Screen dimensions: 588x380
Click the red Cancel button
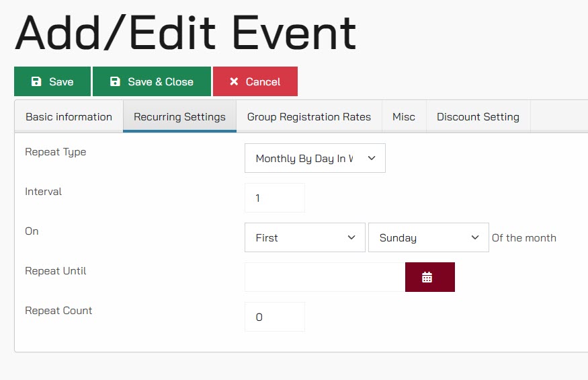(x=255, y=81)
